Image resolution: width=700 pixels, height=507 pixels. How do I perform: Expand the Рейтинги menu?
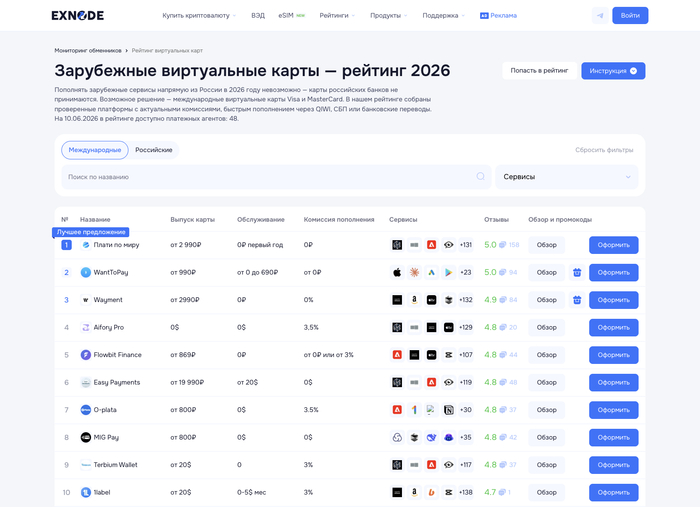[337, 16]
